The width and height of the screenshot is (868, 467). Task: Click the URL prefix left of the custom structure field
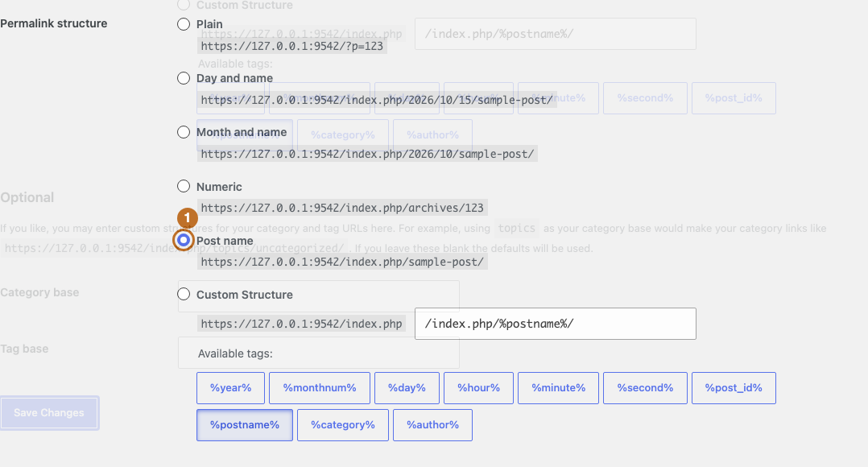(301, 324)
